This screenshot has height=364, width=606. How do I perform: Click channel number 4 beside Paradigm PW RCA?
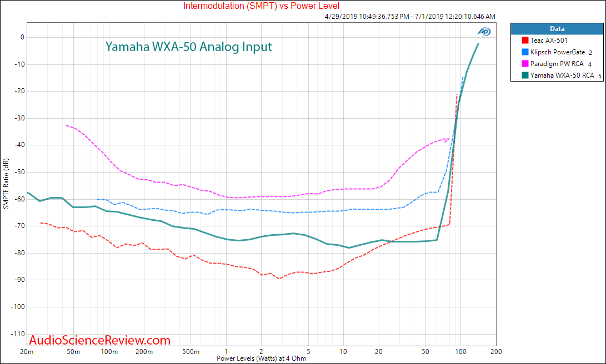(590, 64)
